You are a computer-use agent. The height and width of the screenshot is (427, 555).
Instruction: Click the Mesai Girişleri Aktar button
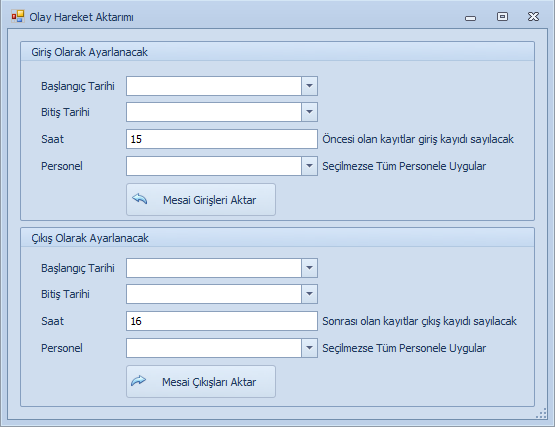pos(201,199)
